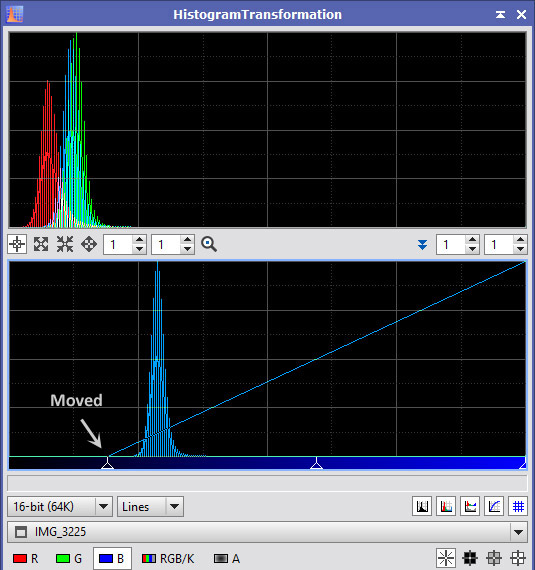The height and width of the screenshot is (570, 535).
Task: Enable the readout mode crosshair icon
Action: tap(17, 244)
